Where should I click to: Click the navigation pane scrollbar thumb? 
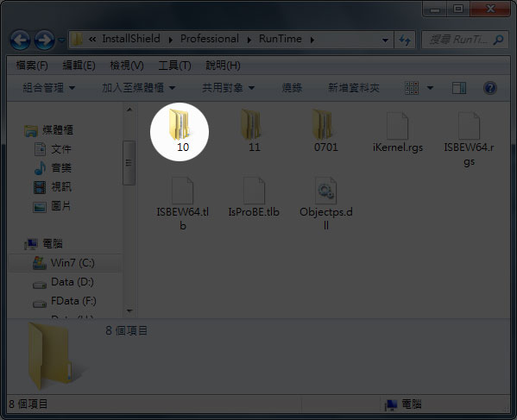[x=129, y=163]
